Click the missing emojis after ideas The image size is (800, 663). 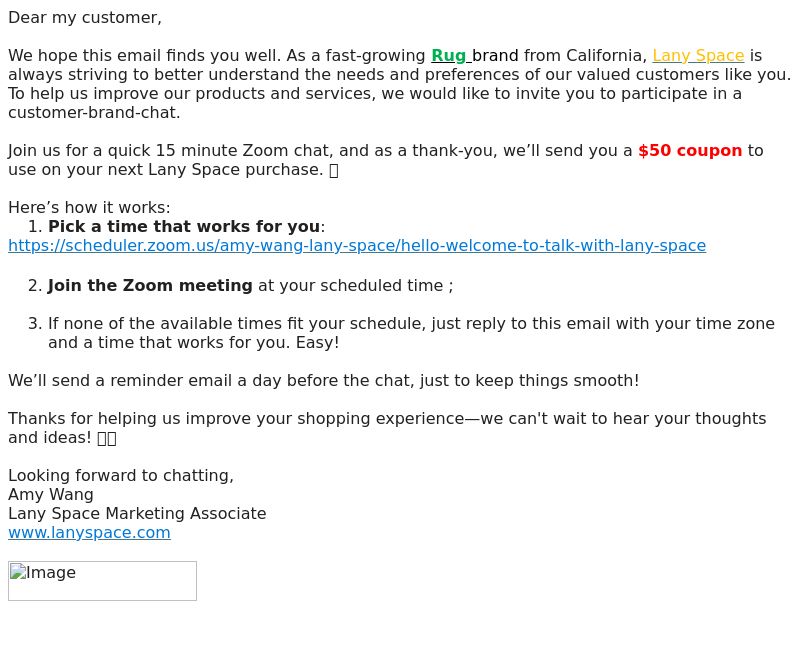107,438
